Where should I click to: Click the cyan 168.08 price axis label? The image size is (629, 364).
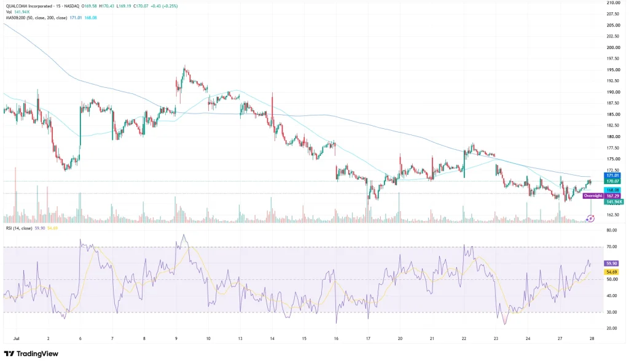pos(612,190)
